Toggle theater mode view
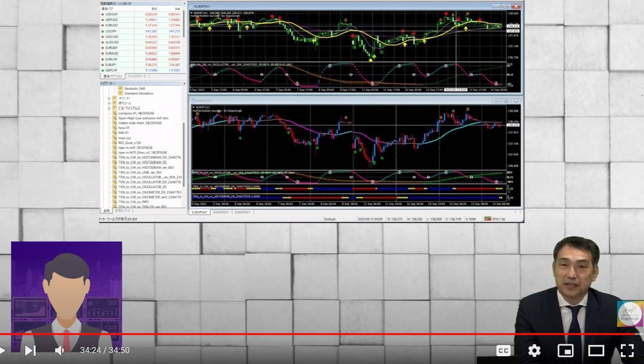The height and width of the screenshot is (364, 644). [596, 351]
